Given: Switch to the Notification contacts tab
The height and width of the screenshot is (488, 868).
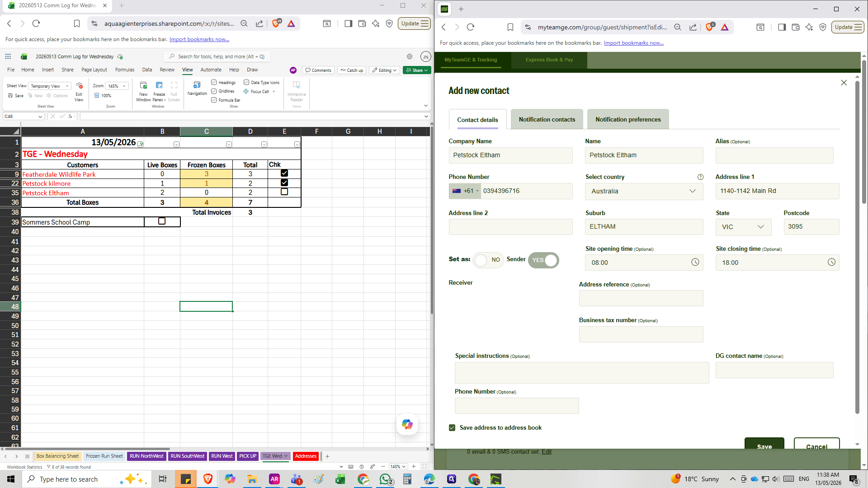Looking at the screenshot, I should tap(547, 119).
